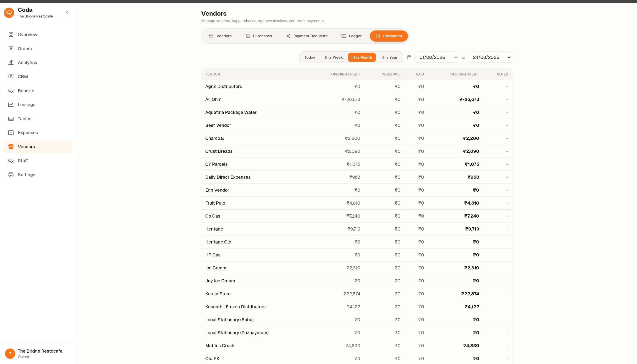Click Koonathil Frozen Distributors vendor name

235,307
